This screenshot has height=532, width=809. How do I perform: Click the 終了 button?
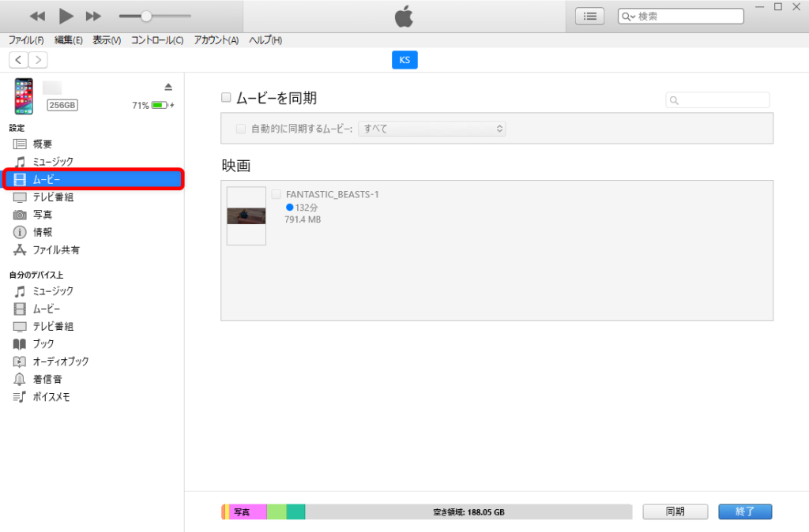(745, 511)
